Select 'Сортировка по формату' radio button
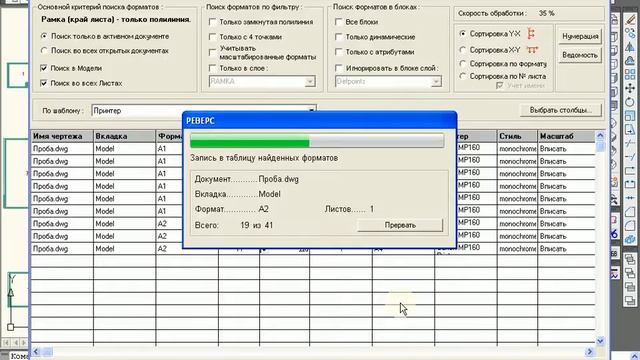Viewport: 640px width, 360px height. click(x=462, y=64)
